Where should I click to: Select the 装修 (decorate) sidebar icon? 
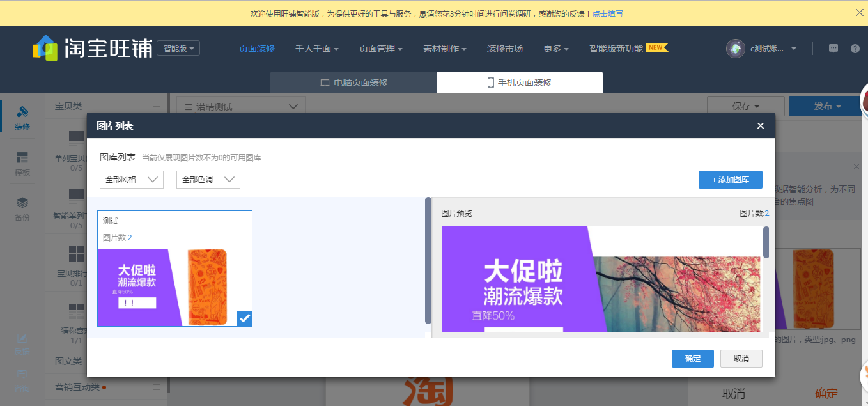22,116
